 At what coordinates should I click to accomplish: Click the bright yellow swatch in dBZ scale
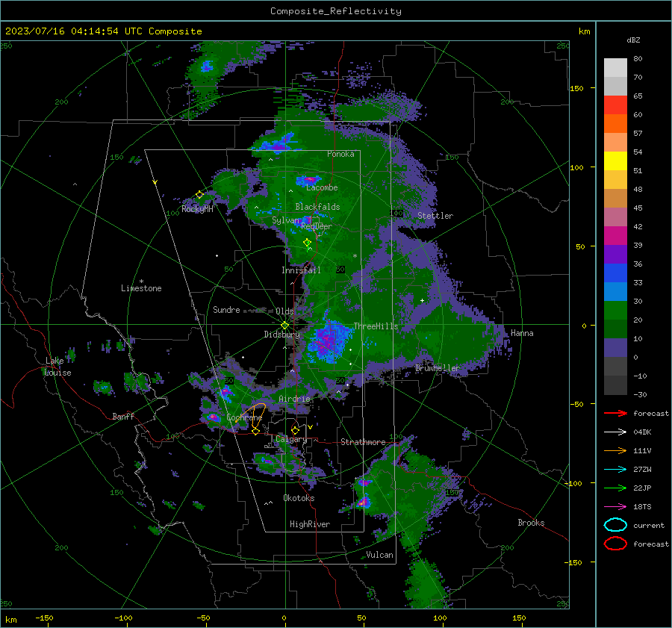click(x=615, y=161)
